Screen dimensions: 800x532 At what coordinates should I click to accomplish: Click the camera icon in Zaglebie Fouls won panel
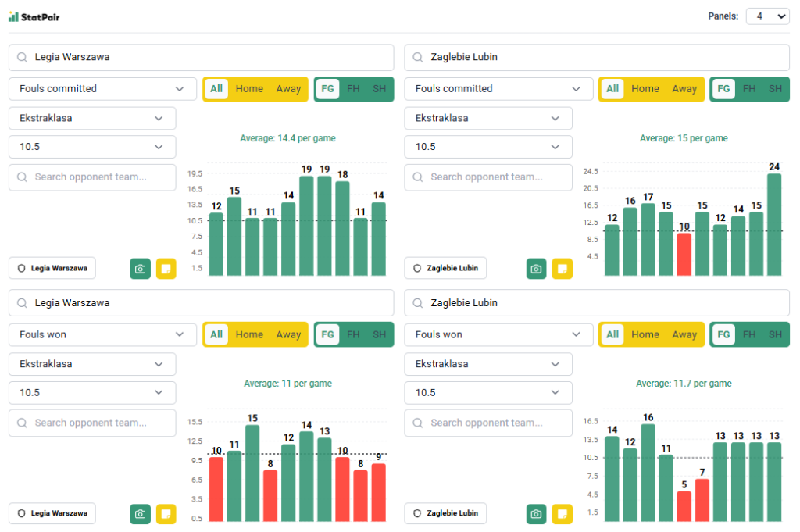tap(536, 514)
